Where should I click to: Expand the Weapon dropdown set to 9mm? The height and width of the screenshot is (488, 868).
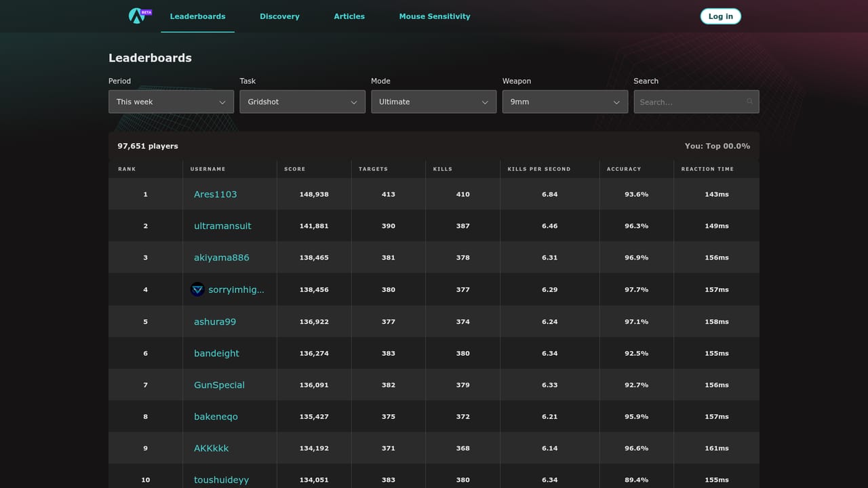[565, 102]
